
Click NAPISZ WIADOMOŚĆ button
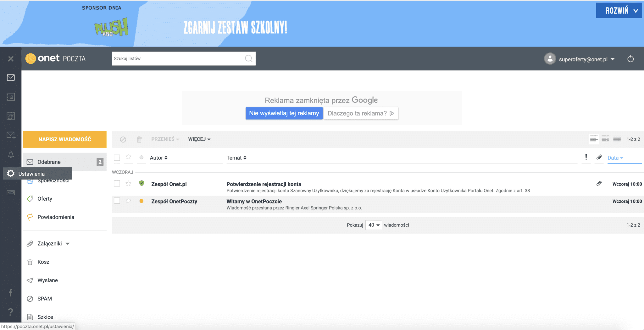point(65,139)
